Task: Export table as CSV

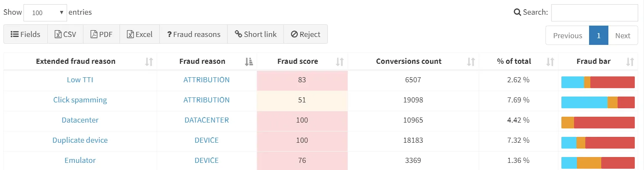Action: [x=65, y=34]
